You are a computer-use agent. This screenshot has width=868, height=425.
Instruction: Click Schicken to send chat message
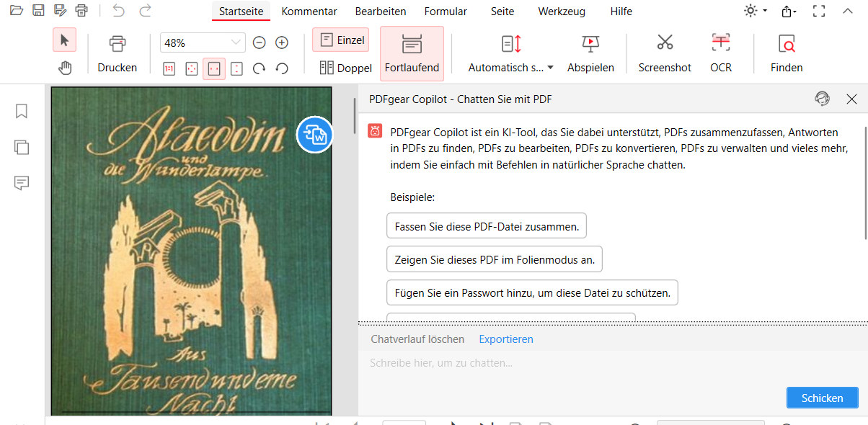click(822, 397)
